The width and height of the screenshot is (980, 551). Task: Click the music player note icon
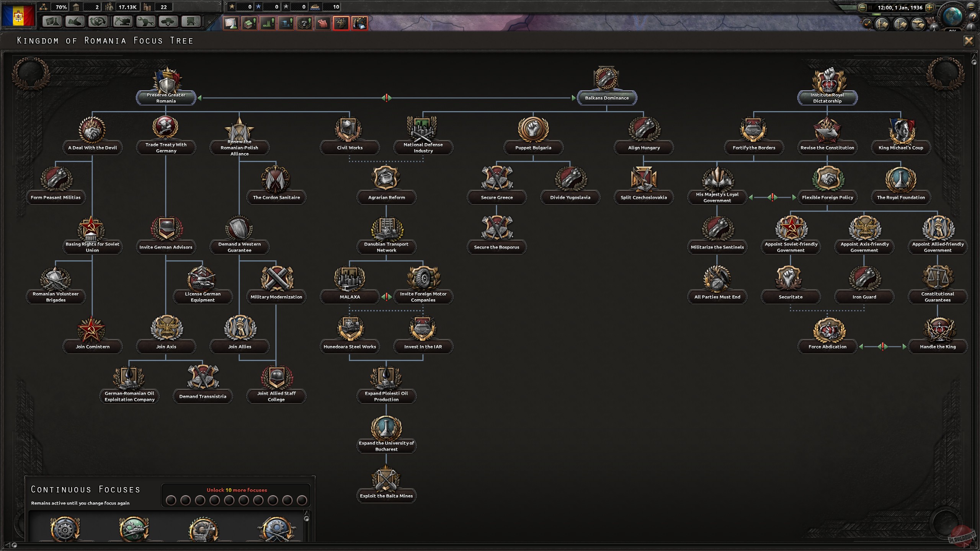[x=867, y=24]
